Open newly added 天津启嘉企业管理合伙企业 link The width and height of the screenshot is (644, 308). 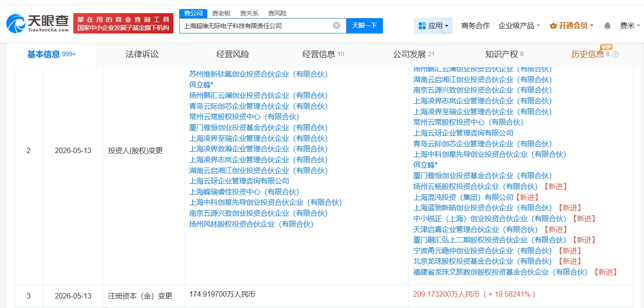(x=476, y=229)
